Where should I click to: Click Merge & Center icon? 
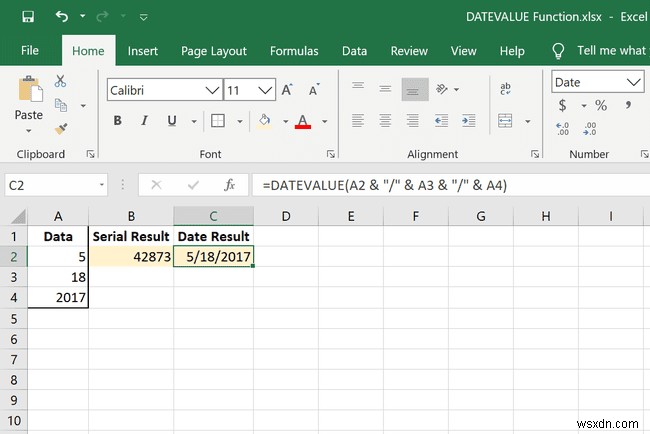pos(505,121)
